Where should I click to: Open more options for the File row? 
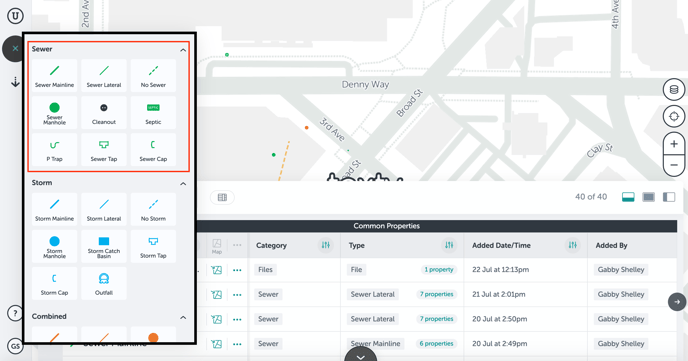point(237,270)
